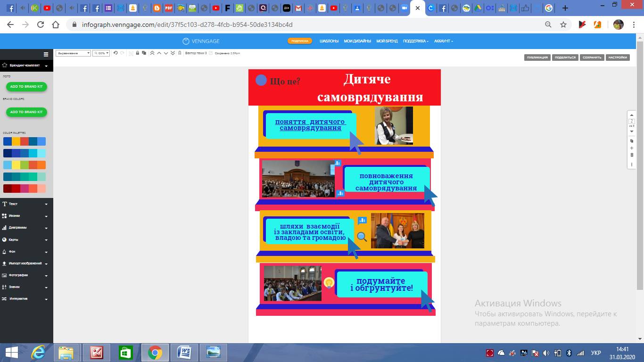Open Google Chrome from the Windows taskbar
The height and width of the screenshot is (362, 644).
[x=155, y=353]
